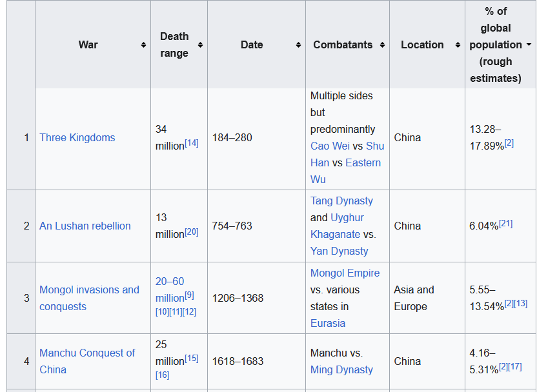Jump to citation 14 footnote
This screenshot has width=537, height=392.
(x=192, y=143)
